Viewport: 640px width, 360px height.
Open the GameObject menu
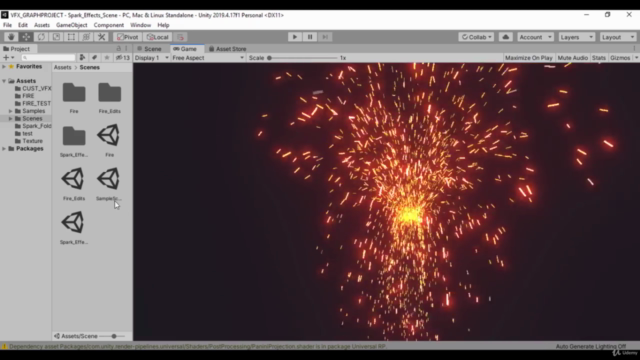pyautogui.click(x=71, y=25)
